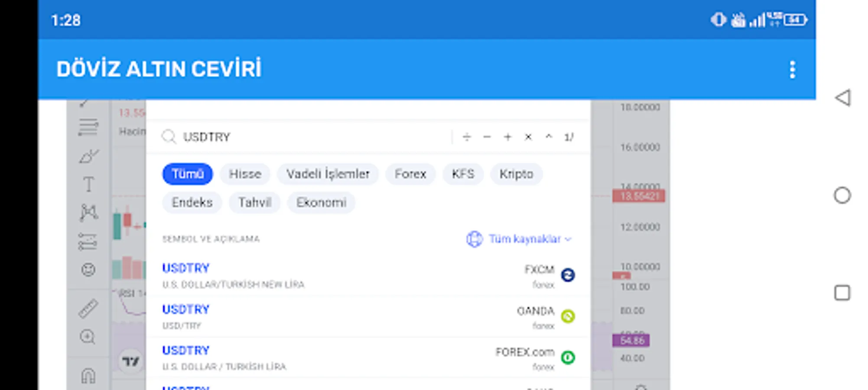
Task: Filter results by Endeks
Action: 192,202
